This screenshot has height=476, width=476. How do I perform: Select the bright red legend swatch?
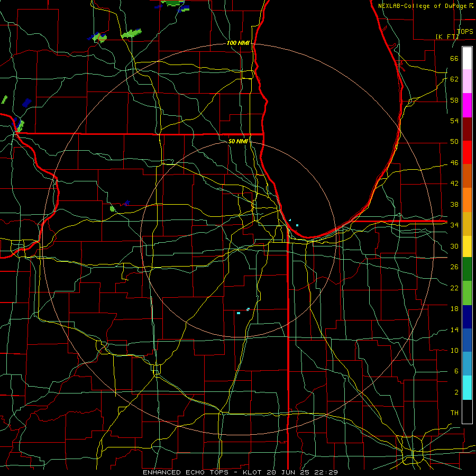(467, 152)
